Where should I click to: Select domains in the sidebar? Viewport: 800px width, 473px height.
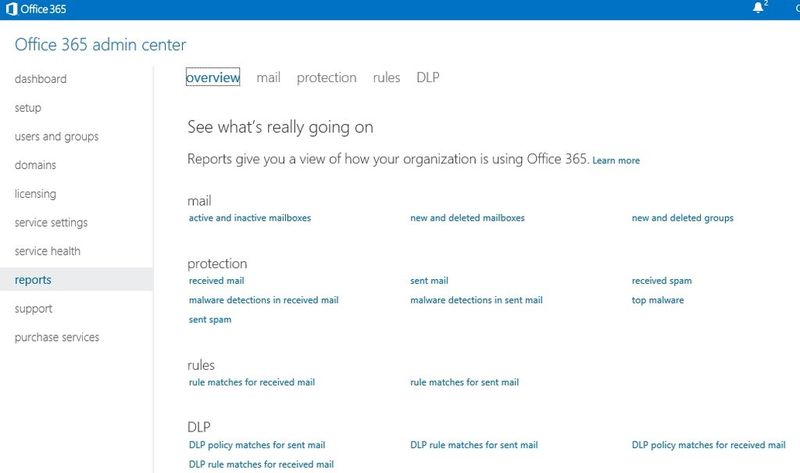point(35,165)
